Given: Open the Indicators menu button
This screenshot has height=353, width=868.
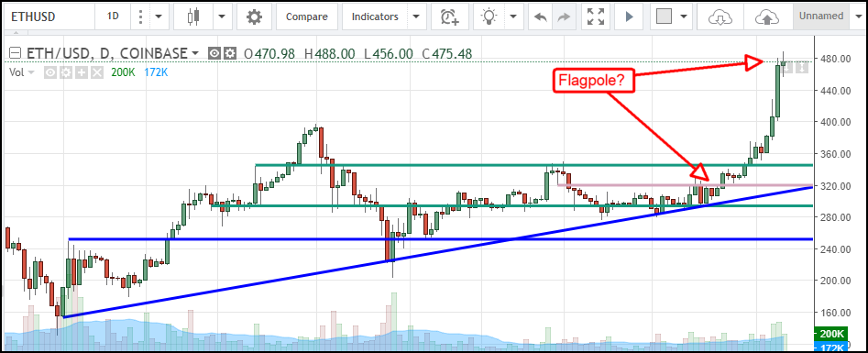Looking at the screenshot, I should [x=375, y=17].
